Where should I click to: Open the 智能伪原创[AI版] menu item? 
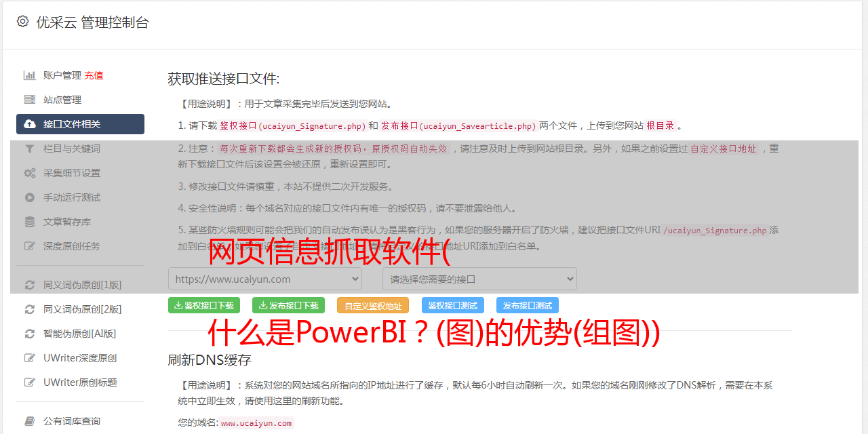pyautogui.click(x=80, y=334)
